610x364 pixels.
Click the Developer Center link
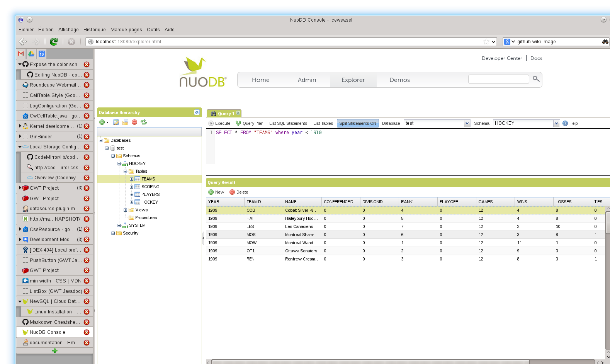coord(501,58)
